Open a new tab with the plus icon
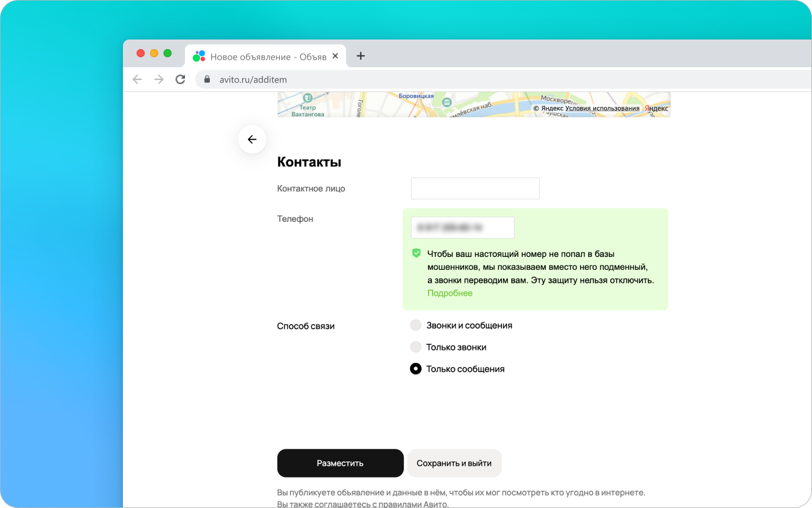Viewport: 812px width, 508px height. click(361, 56)
